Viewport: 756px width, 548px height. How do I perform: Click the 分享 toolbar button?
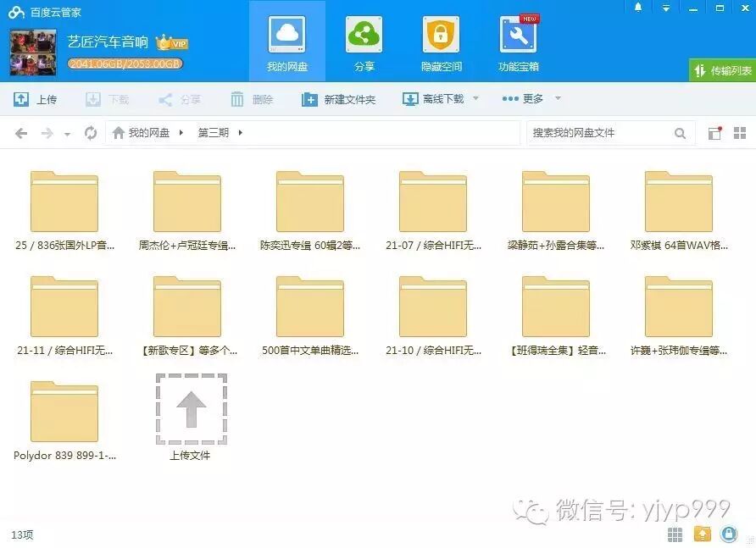(180, 99)
